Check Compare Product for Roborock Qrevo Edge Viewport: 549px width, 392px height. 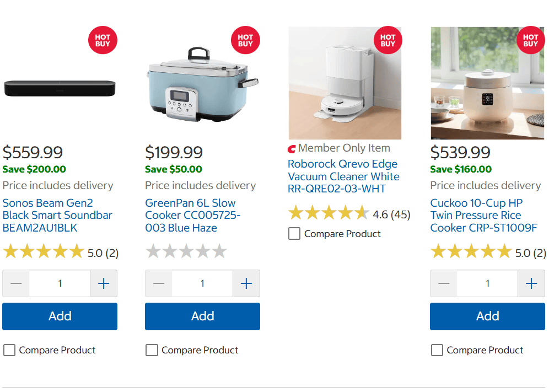click(x=294, y=234)
